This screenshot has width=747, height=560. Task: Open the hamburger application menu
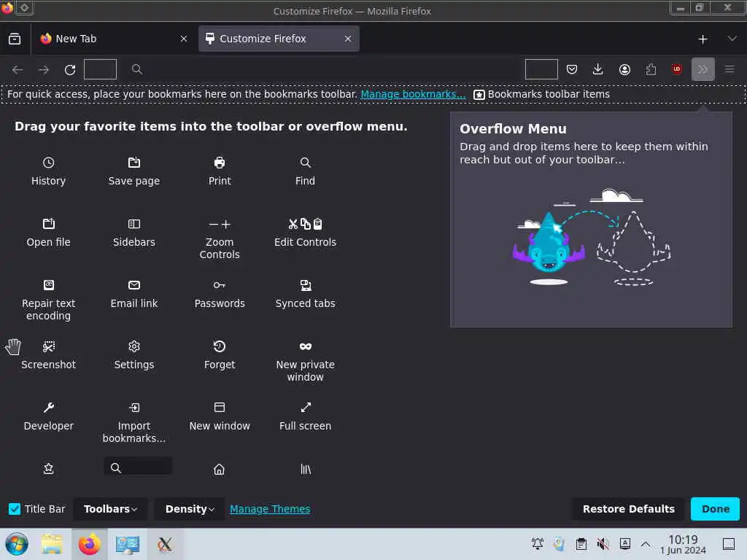pyautogui.click(x=729, y=69)
